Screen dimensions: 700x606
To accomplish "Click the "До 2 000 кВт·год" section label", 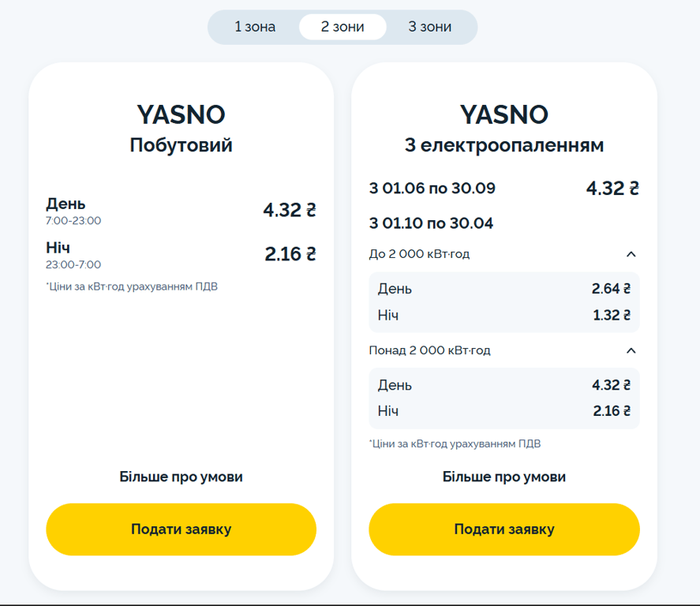I will (419, 254).
